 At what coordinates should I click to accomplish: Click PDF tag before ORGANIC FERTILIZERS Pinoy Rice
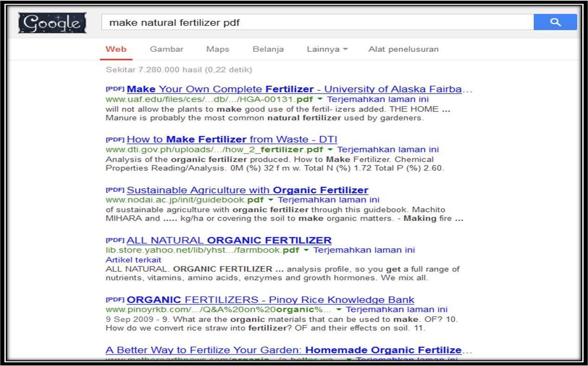(x=115, y=299)
